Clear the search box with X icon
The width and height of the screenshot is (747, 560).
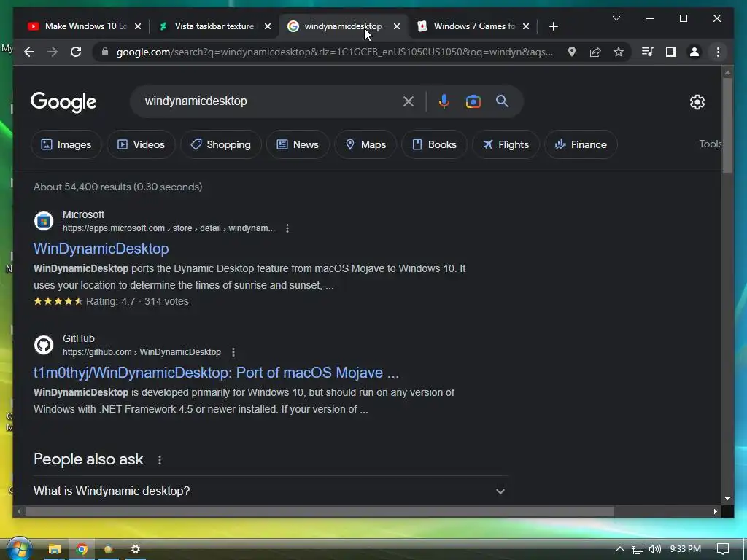point(409,101)
